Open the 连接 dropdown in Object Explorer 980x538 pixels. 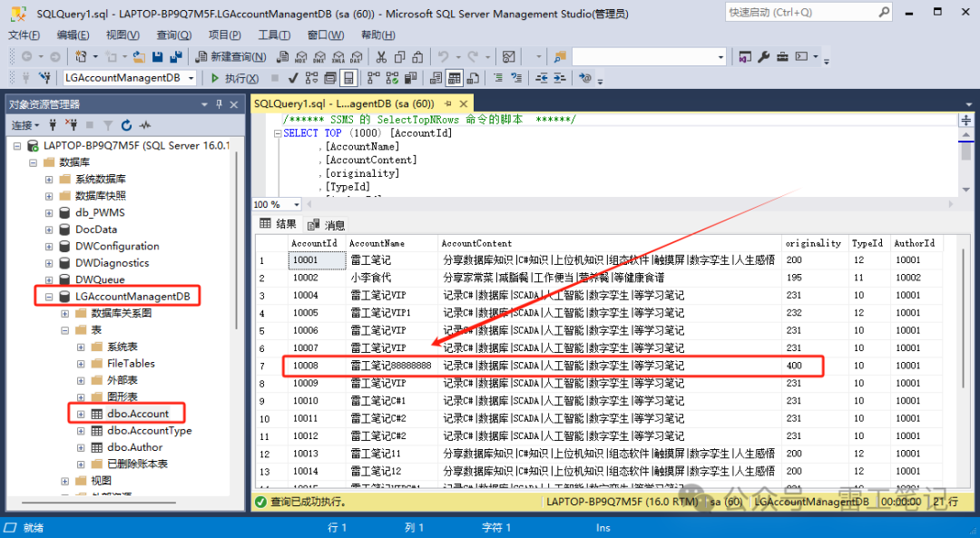coord(25,125)
